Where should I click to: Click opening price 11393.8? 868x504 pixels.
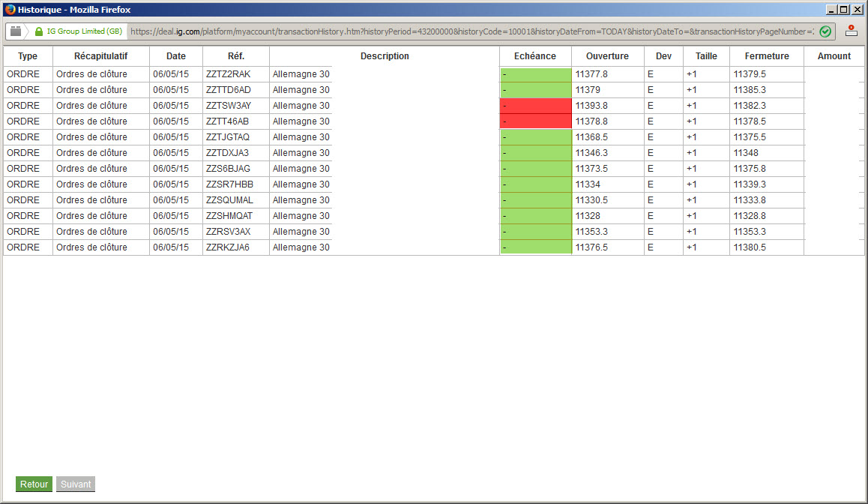click(591, 105)
